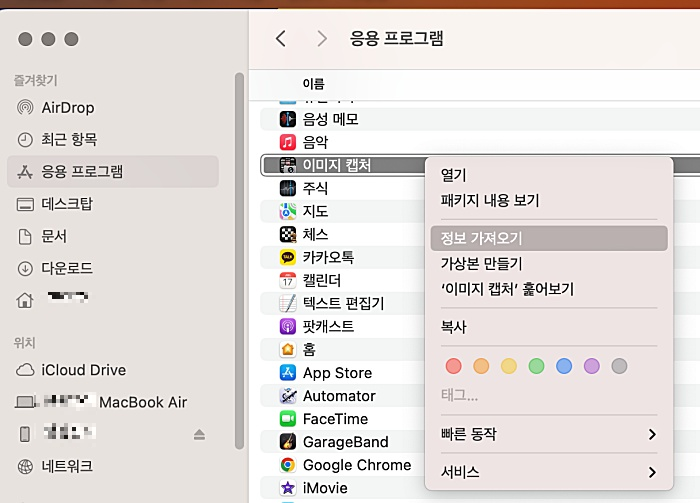Image resolution: width=700 pixels, height=503 pixels.
Task: Choose '이미지 캡처' 훑어보기 entry
Action: pyautogui.click(x=549, y=289)
